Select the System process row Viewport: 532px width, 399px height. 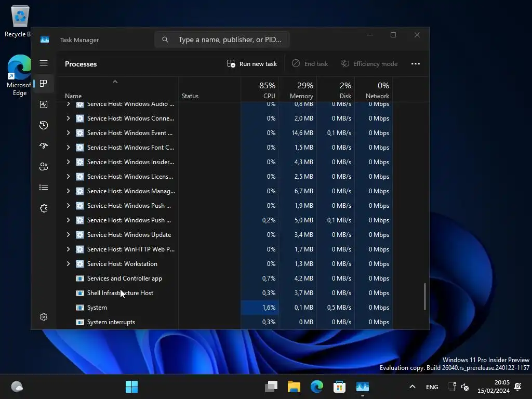pyautogui.click(x=225, y=308)
